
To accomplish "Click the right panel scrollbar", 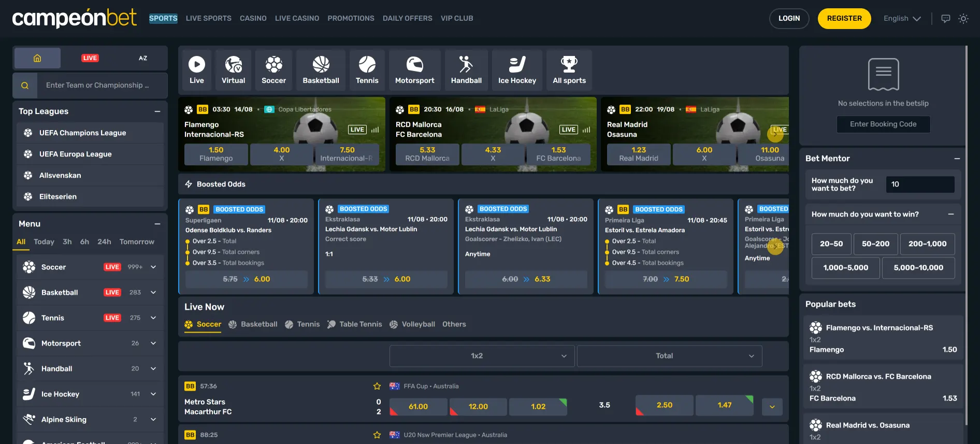I will click(967, 236).
